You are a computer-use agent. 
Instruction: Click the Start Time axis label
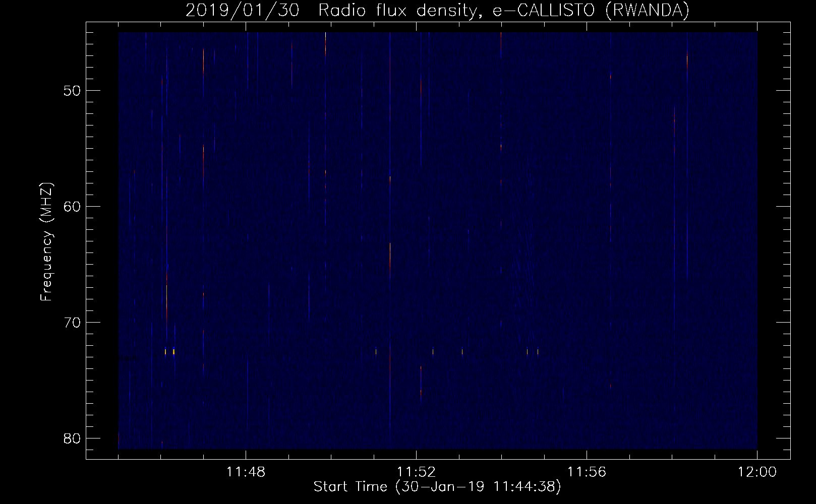pyautogui.click(x=437, y=487)
